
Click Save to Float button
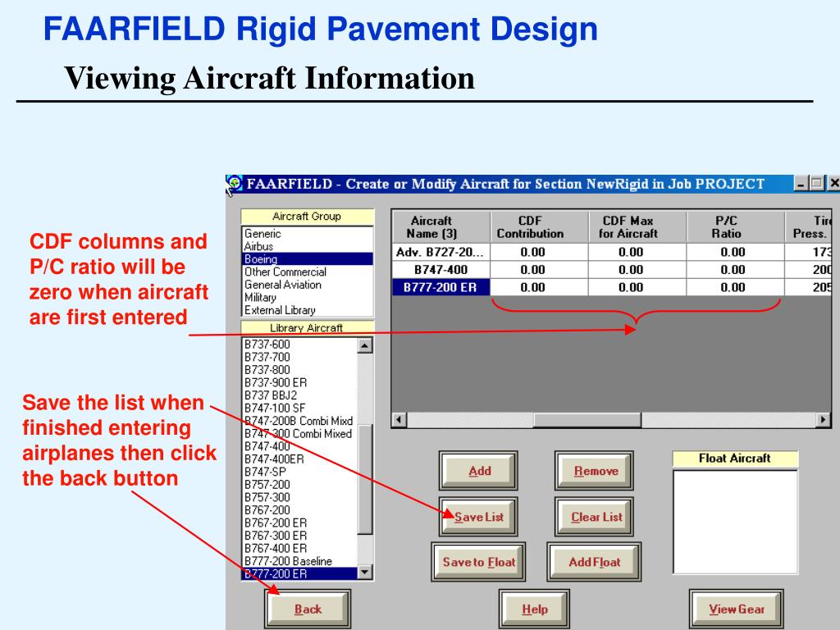478,562
